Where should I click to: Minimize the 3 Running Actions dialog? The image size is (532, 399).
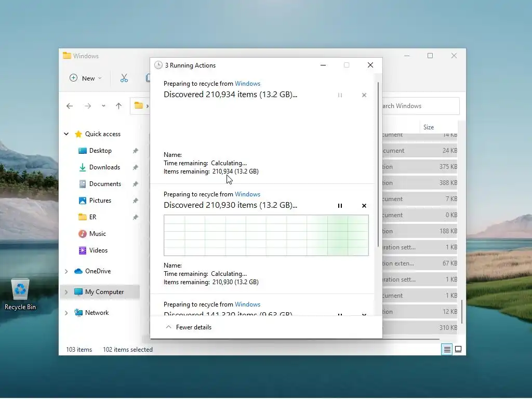pyautogui.click(x=323, y=65)
